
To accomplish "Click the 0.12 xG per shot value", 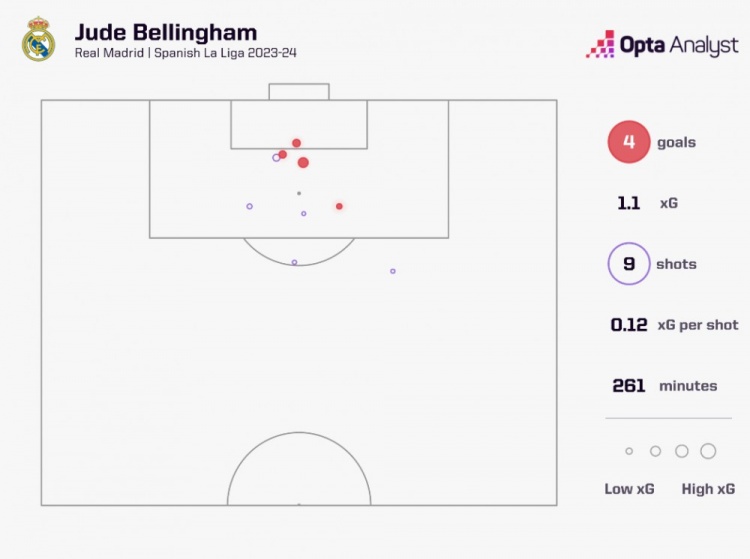I will coord(629,325).
